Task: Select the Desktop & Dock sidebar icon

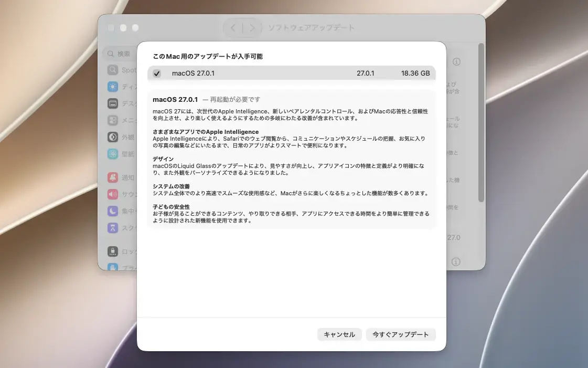Action: pos(112,103)
